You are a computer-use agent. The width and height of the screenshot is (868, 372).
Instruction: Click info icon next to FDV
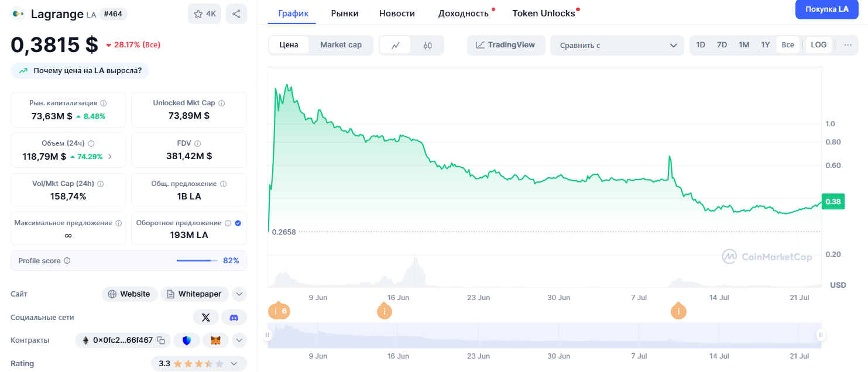198,143
